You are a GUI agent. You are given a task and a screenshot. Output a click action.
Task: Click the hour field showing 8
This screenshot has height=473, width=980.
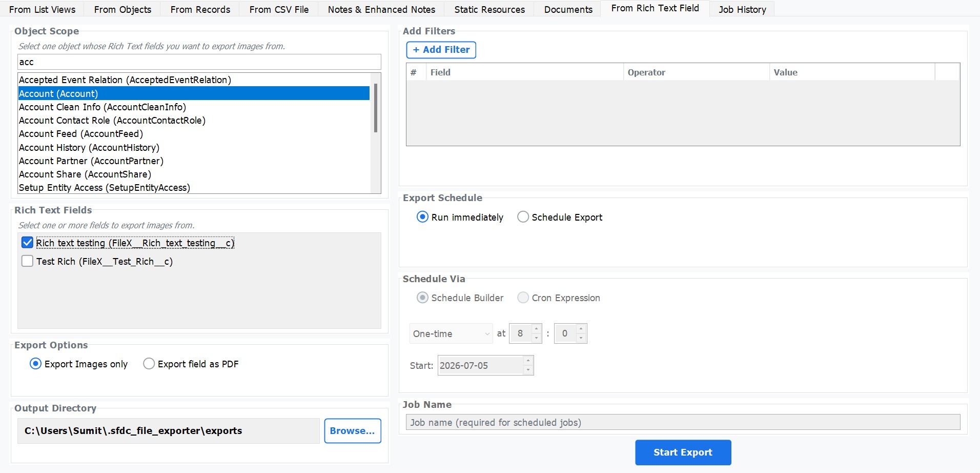click(x=521, y=333)
